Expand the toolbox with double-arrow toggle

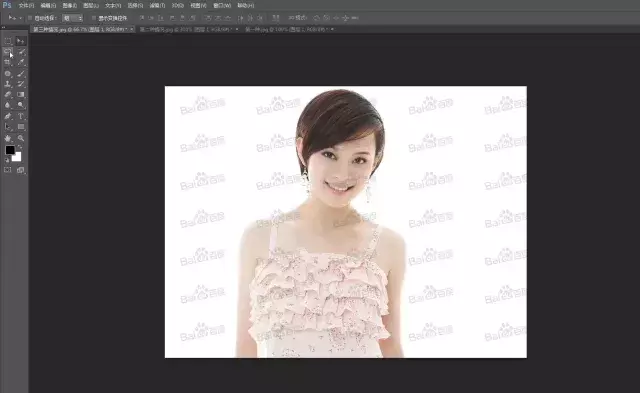[x=3, y=27]
